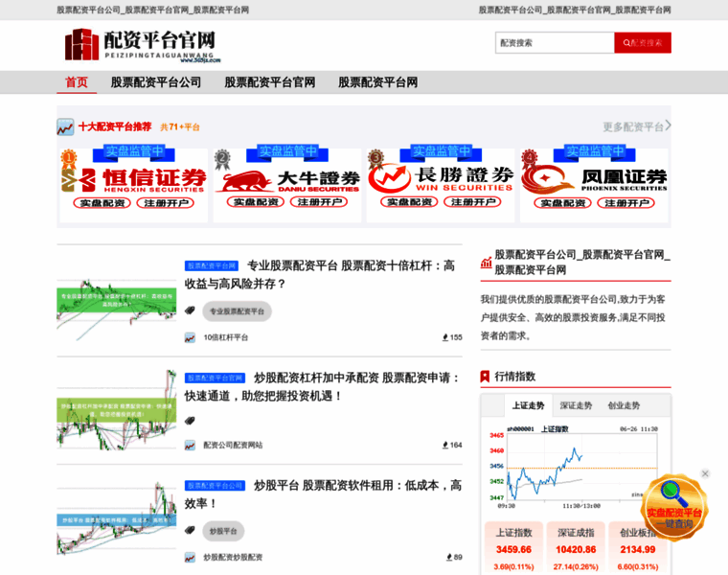Click the flame views icon next to 155
The width and height of the screenshot is (728, 575).
pyautogui.click(x=445, y=337)
